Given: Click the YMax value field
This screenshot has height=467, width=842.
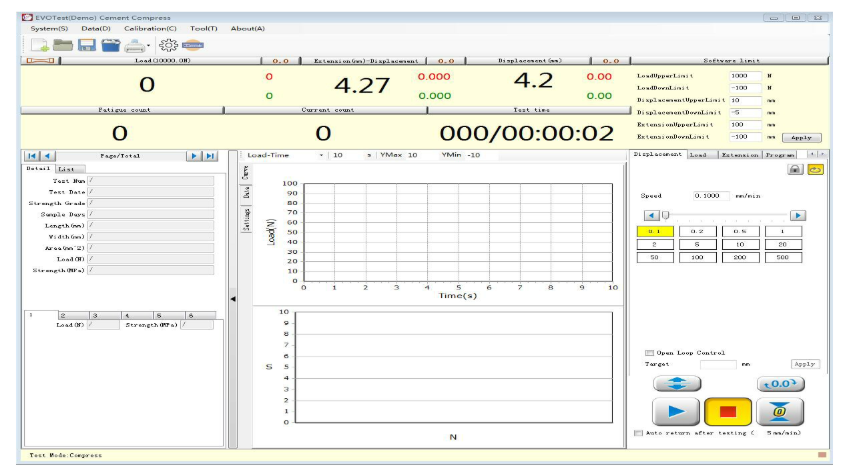Looking at the screenshot, I should point(419,155).
